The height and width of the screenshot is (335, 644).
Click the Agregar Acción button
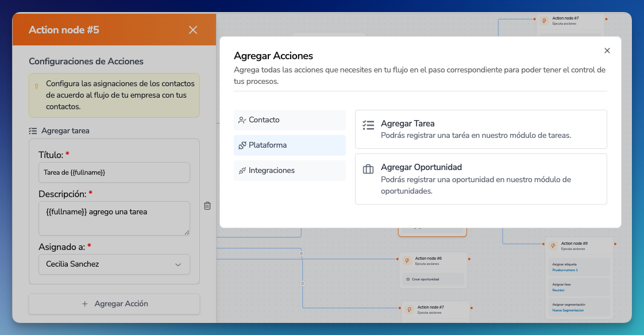pos(114,304)
